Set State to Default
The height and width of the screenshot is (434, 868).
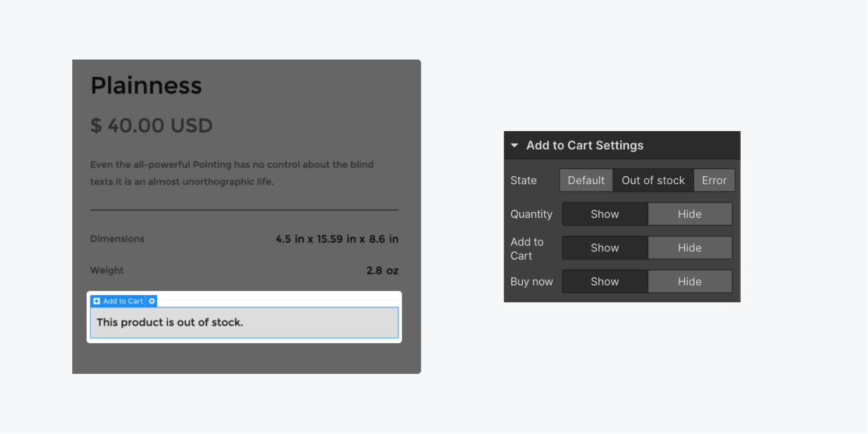pos(586,180)
